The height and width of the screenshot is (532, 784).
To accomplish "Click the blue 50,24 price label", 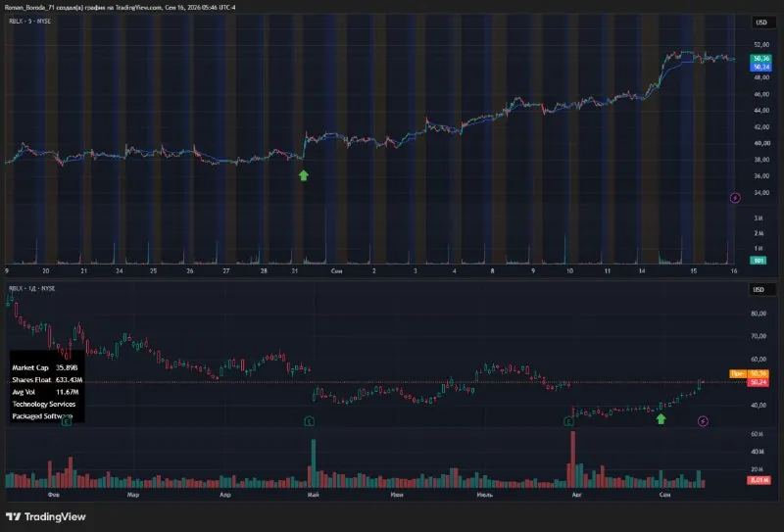I will (x=761, y=67).
